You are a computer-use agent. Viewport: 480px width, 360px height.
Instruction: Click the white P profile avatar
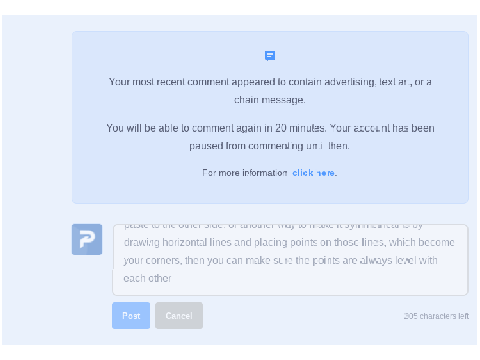pyautogui.click(x=87, y=239)
